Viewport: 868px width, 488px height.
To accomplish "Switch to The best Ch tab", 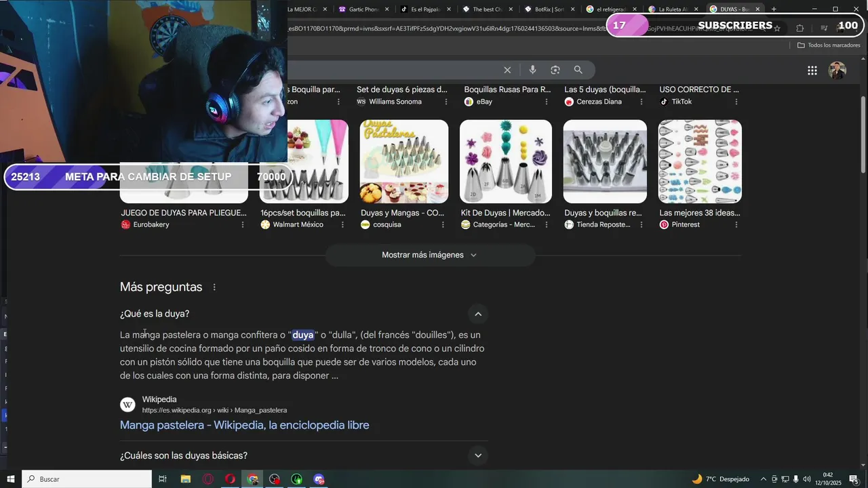I will (487, 9).
